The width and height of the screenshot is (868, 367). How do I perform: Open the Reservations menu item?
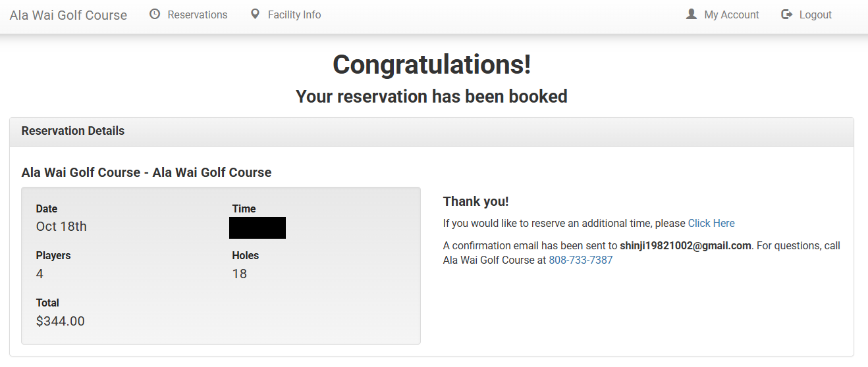(197, 14)
